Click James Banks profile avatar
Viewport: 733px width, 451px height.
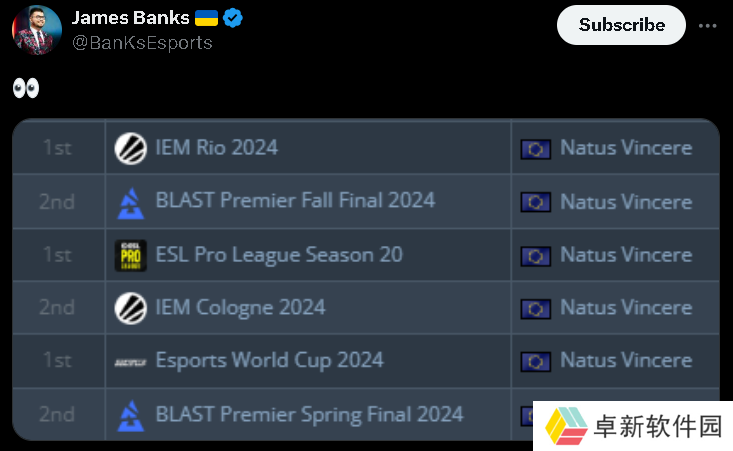(37, 30)
